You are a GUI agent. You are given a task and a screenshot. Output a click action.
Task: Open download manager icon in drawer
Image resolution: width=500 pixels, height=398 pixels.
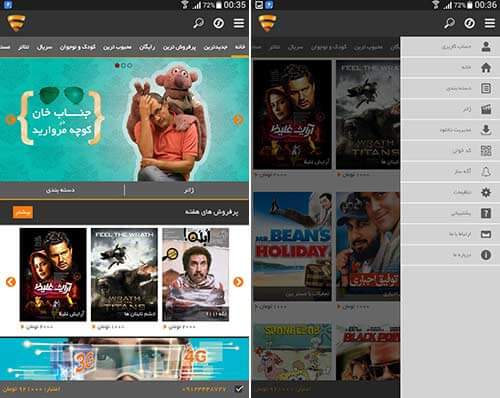click(x=486, y=130)
